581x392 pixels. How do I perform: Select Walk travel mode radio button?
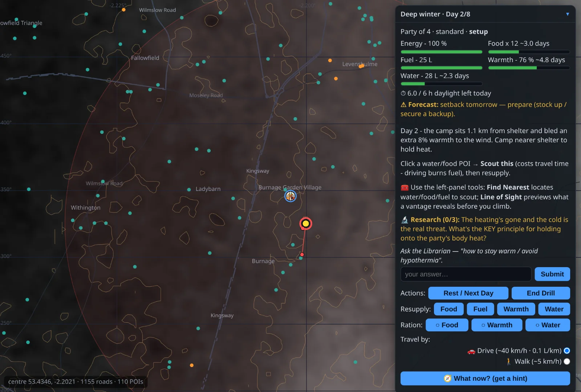coord(566,362)
